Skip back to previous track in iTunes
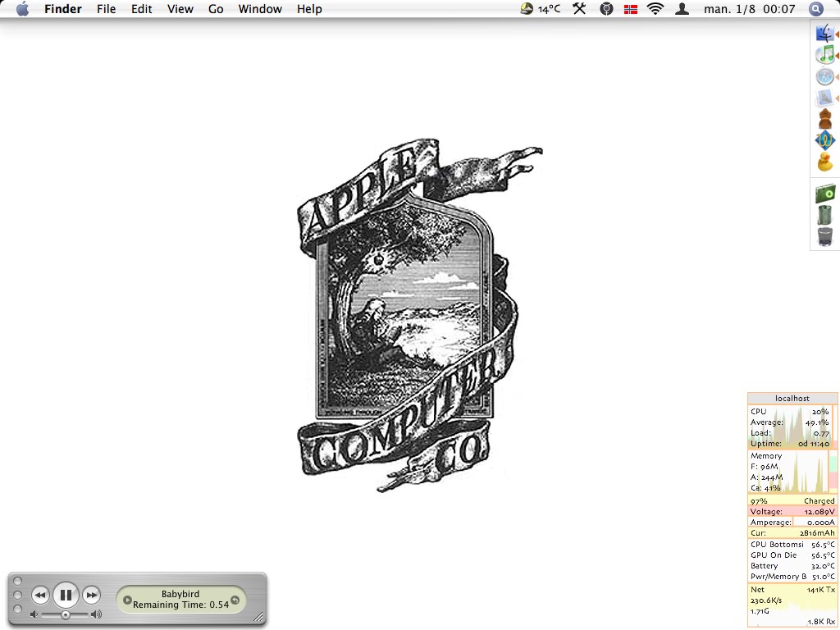Viewport: 840px width, 630px height. click(40, 595)
